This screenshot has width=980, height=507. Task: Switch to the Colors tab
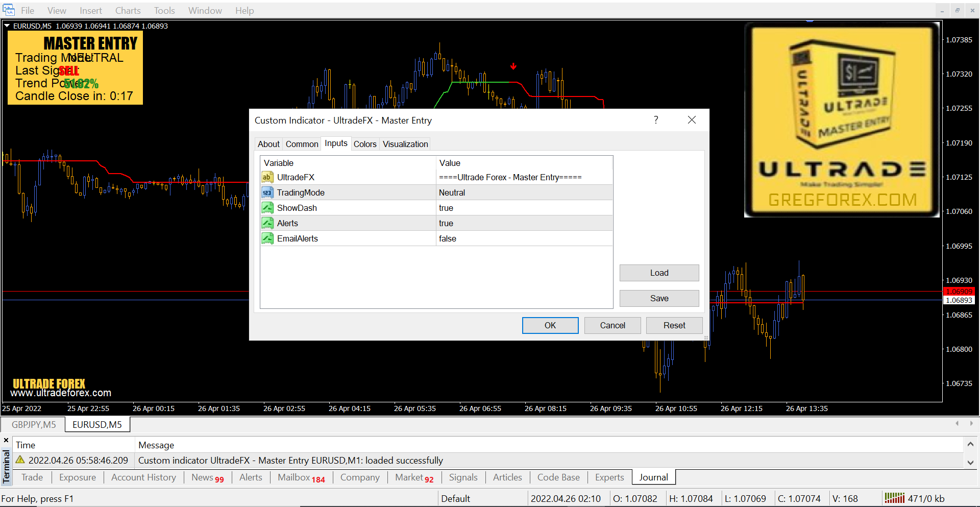click(365, 144)
